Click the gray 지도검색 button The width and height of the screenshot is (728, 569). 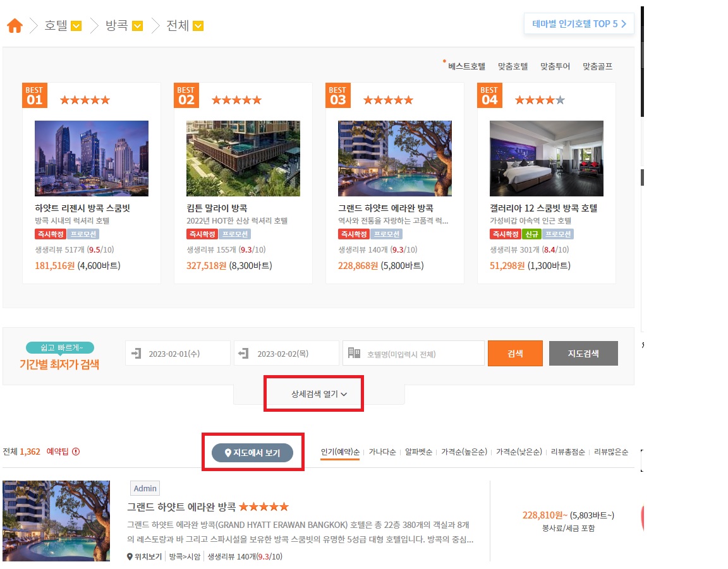[583, 354]
